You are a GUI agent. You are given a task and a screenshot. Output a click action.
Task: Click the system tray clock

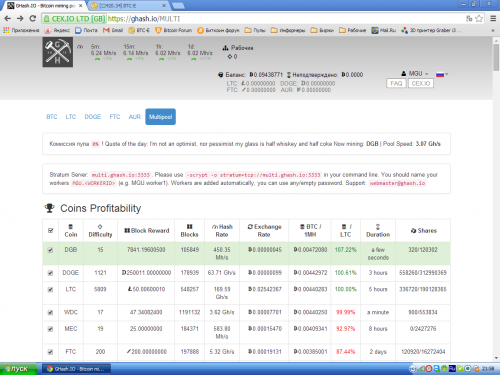point(488,369)
